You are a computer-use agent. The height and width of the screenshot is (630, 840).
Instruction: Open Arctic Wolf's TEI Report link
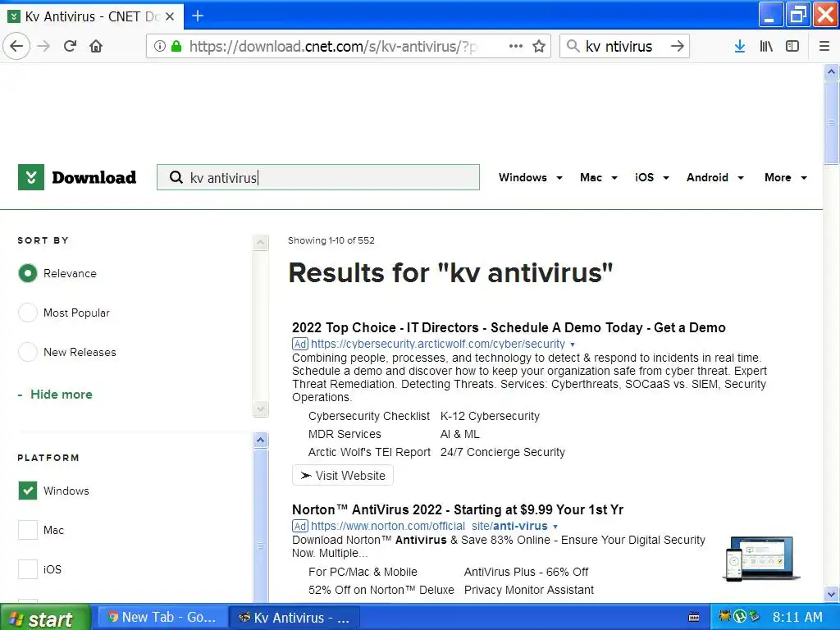tap(369, 452)
